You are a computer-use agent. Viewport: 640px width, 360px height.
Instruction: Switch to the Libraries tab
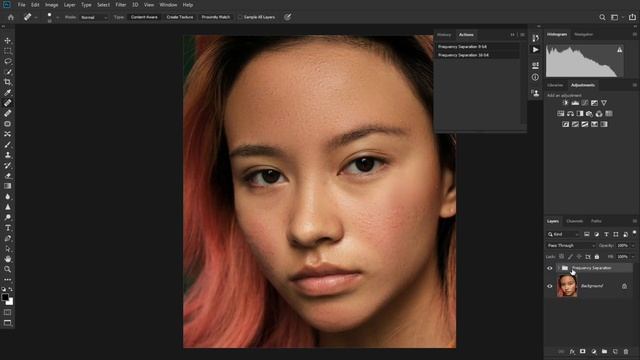coord(555,85)
